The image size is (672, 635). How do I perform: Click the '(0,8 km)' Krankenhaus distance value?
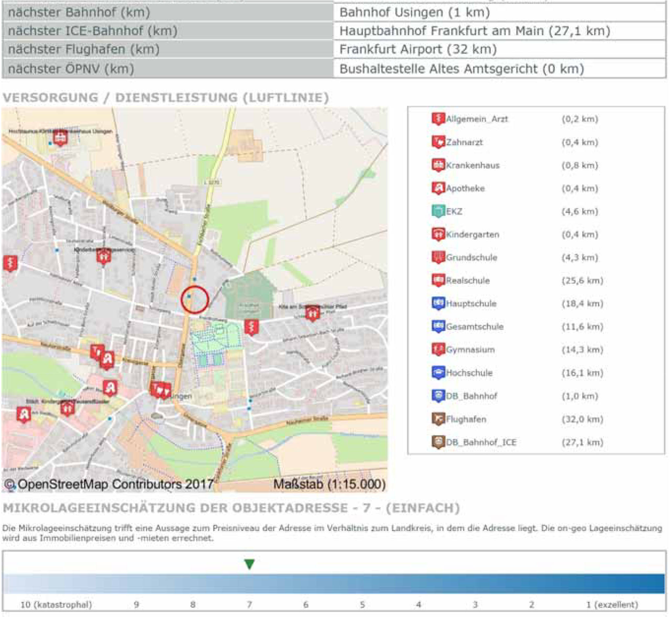(580, 165)
